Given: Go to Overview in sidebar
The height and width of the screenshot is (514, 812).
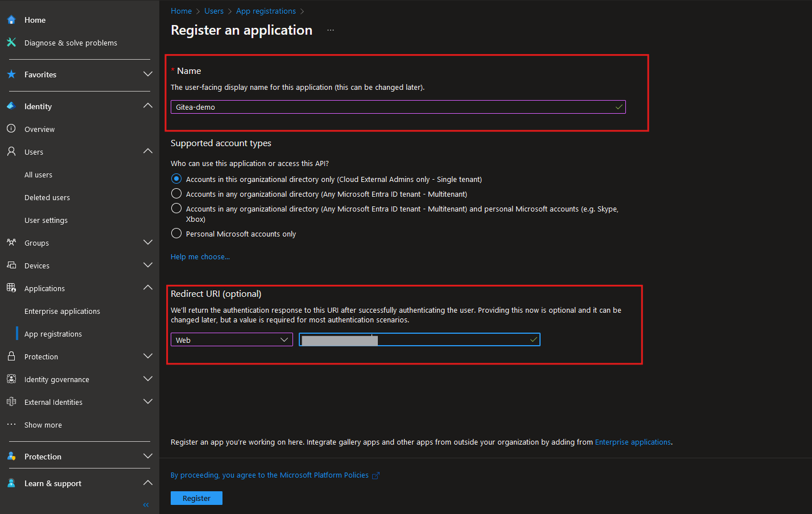Looking at the screenshot, I should click(39, 130).
